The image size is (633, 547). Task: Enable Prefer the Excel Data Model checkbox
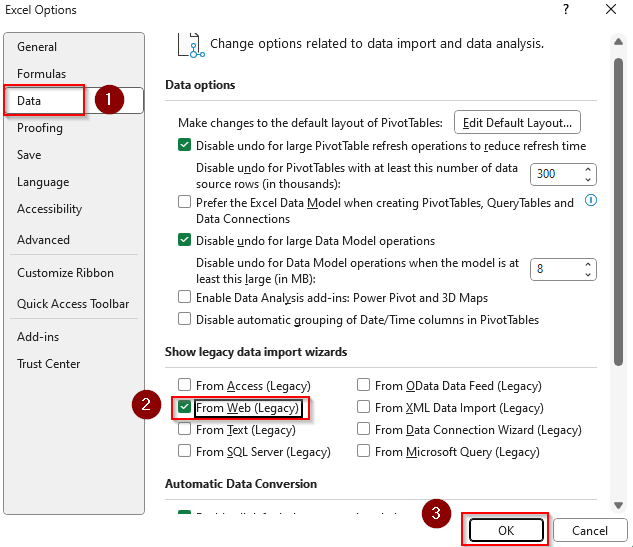184,201
